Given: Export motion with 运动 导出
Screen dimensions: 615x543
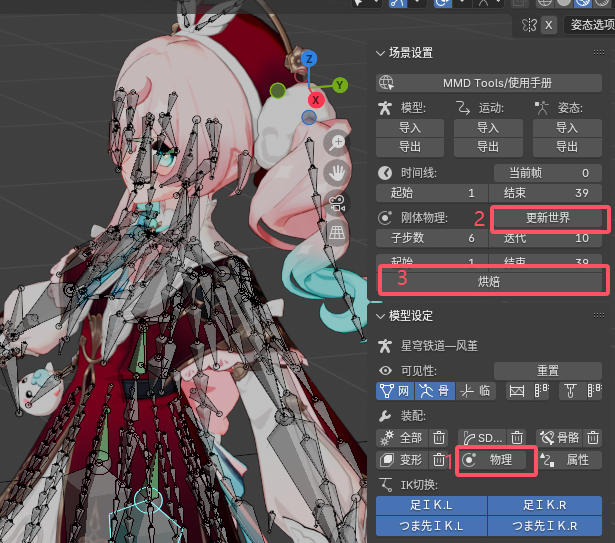Looking at the screenshot, I should point(488,147).
